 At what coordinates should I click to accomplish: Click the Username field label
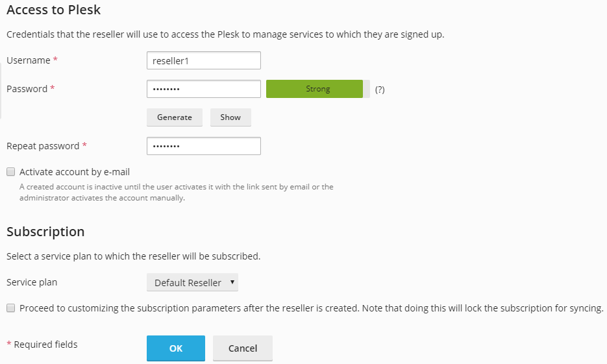click(x=29, y=60)
